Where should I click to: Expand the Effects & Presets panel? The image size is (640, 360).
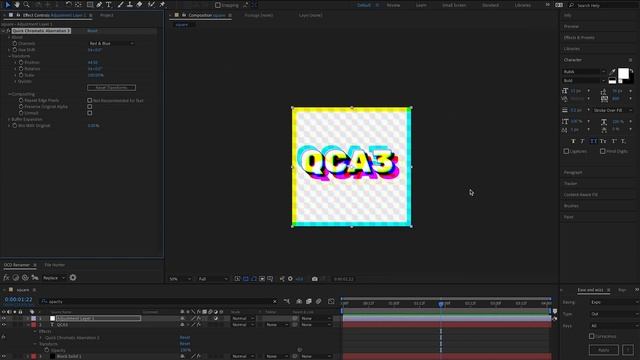[x=579, y=38]
